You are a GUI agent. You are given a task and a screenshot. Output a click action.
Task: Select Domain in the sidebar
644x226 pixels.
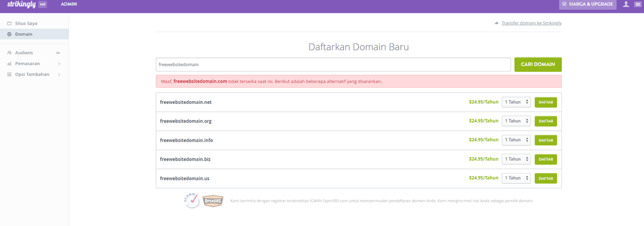pyautogui.click(x=34, y=34)
